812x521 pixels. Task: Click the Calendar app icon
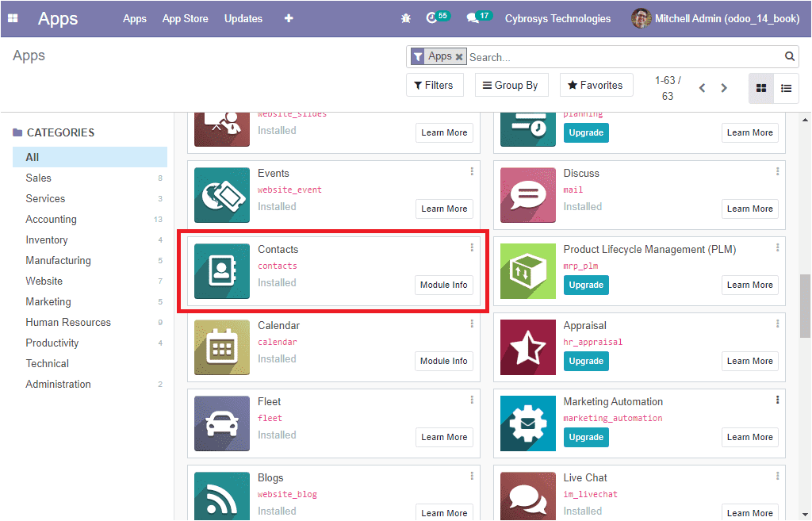point(222,347)
